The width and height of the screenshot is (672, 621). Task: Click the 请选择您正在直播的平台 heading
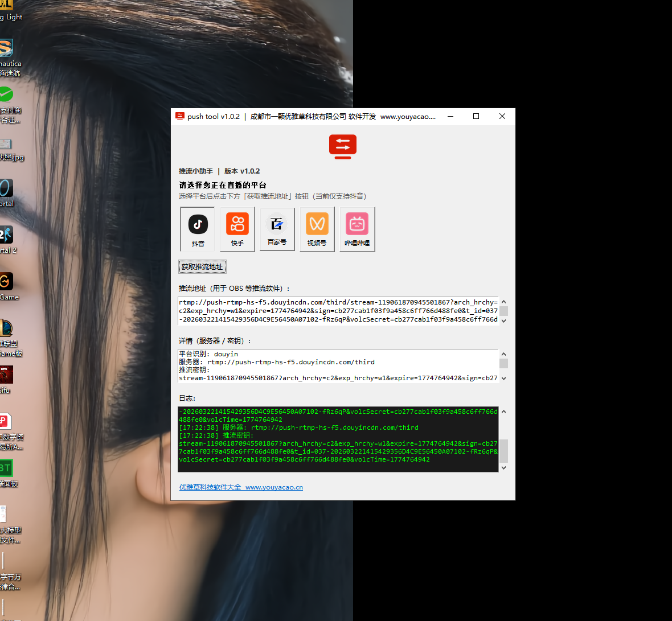tap(223, 185)
